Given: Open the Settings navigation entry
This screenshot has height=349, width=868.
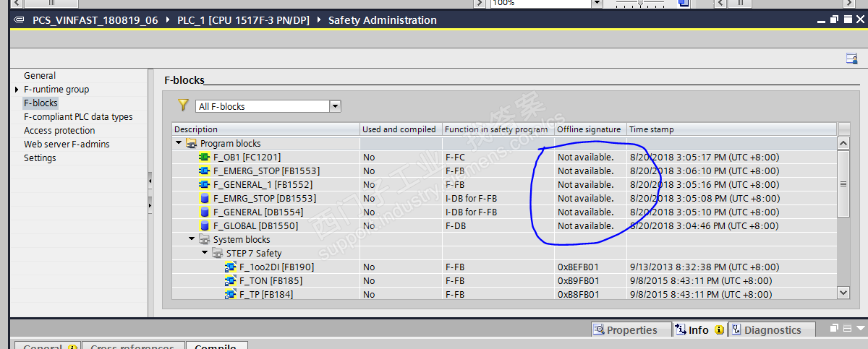Looking at the screenshot, I should pyautogui.click(x=40, y=158).
